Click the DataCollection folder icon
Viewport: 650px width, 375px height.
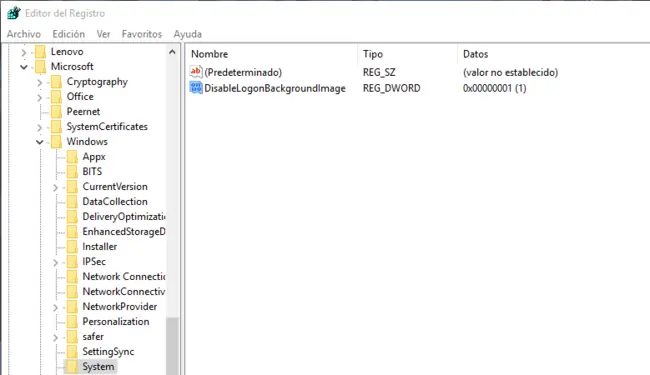pyautogui.click(x=72, y=201)
